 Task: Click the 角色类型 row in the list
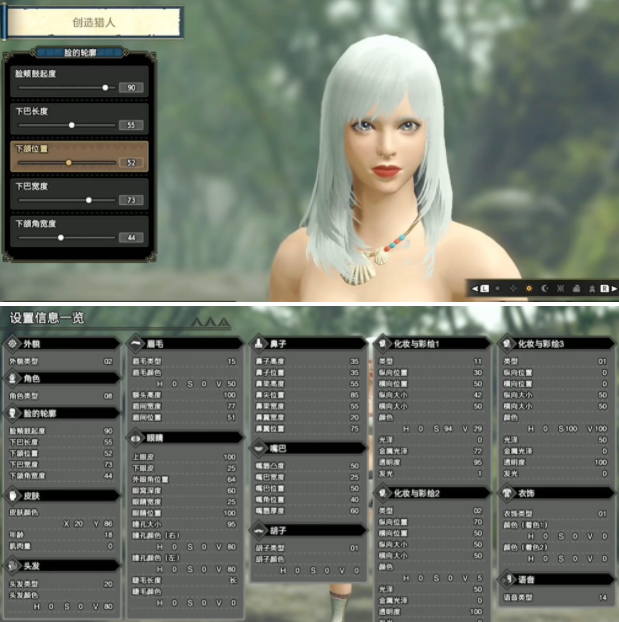pyautogui.click(x=61, y=396)
